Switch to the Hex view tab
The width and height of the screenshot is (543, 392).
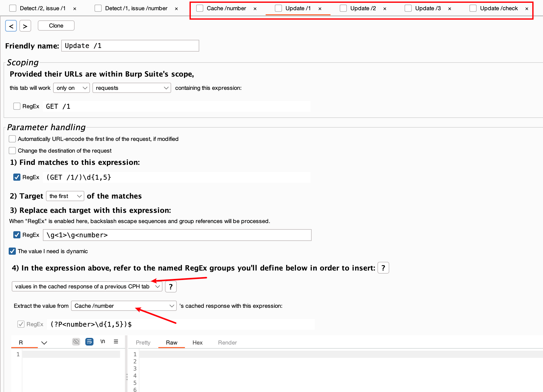197,342
